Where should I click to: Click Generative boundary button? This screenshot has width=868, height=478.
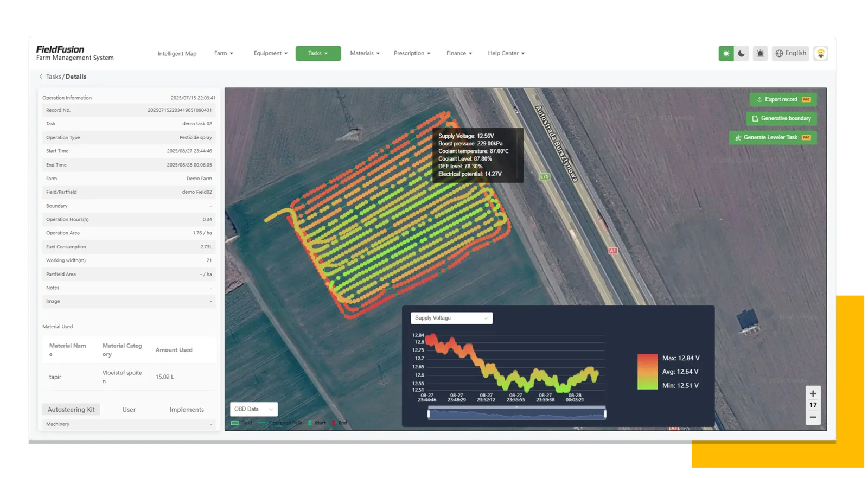coord(781,118)
